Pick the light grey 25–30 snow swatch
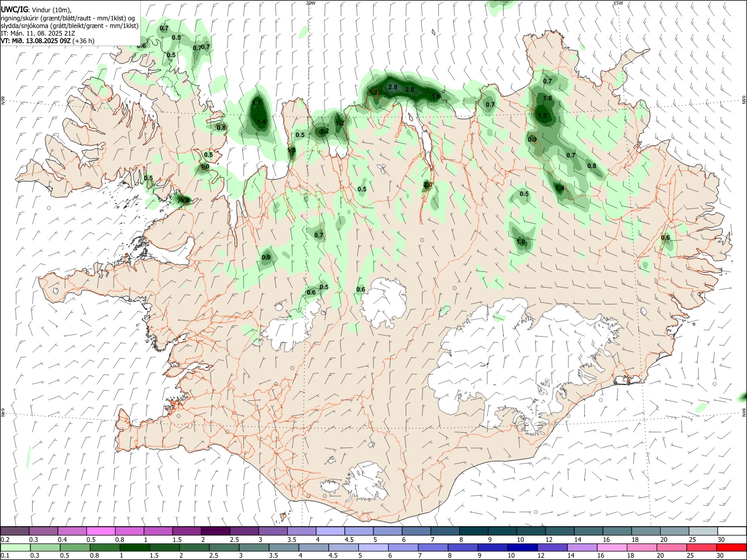The image size is (747, 560). [x=703, y=531]
